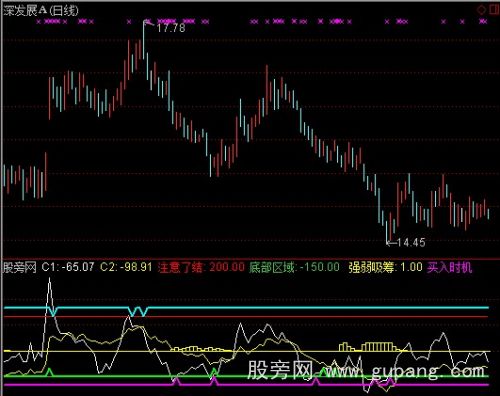Click the 14.45 low price label
Viewport: 500px width, 396px height.
coord(411,242)
